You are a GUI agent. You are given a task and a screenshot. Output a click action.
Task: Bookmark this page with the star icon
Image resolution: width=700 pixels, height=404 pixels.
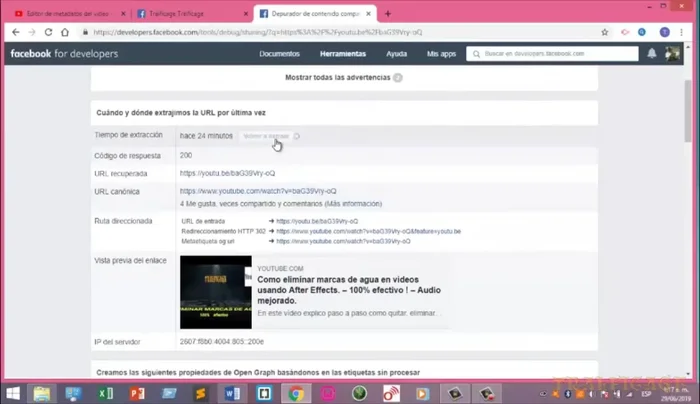coord(611,32)
